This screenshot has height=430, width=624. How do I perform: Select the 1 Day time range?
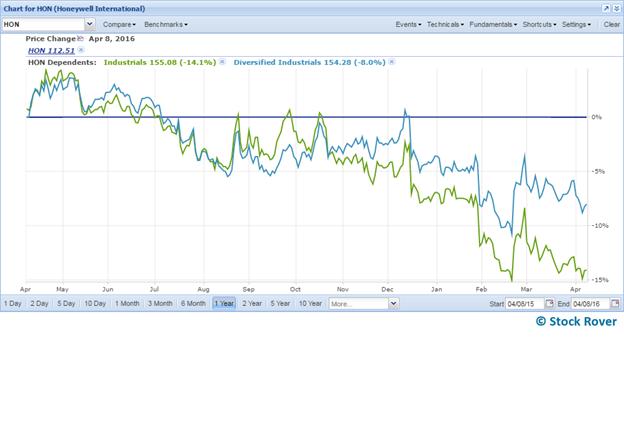13,304
